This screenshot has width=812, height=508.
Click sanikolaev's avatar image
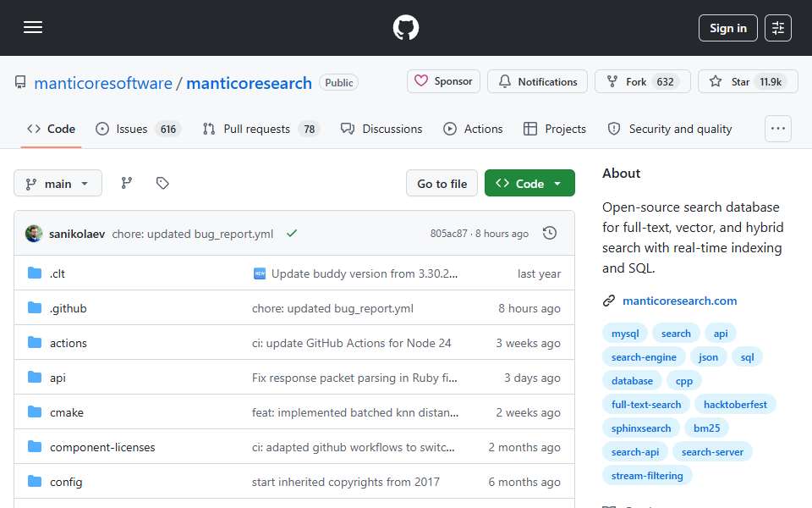34,234
